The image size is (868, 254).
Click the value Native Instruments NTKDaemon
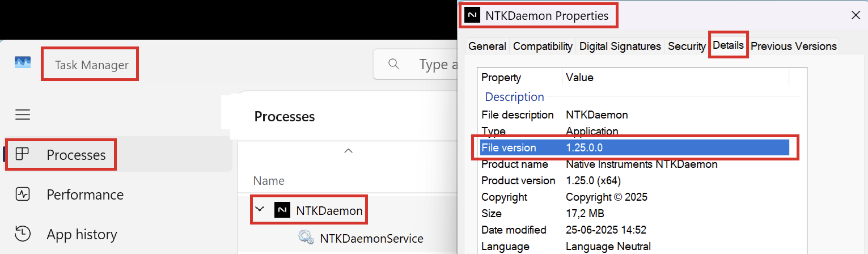click(x=642, y=164)
